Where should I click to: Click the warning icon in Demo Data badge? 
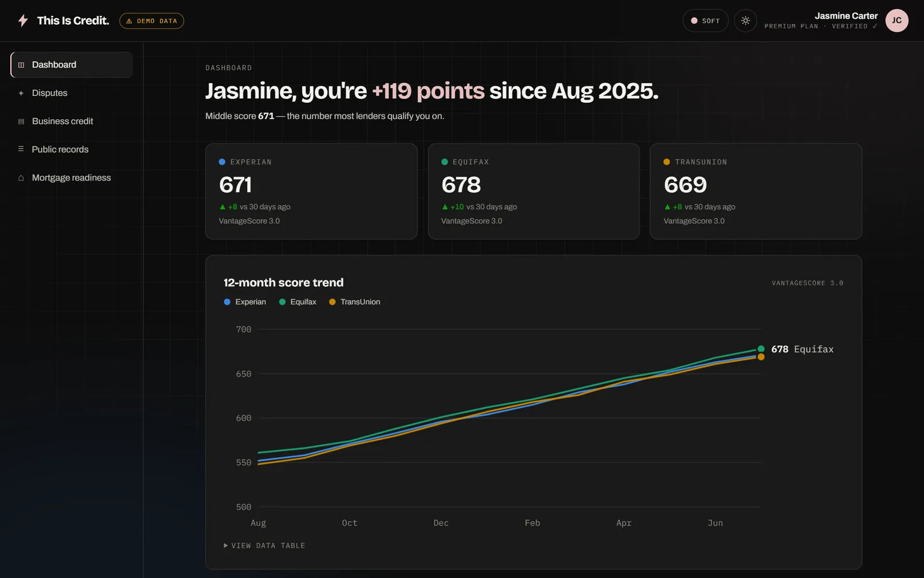coord(129,21)
